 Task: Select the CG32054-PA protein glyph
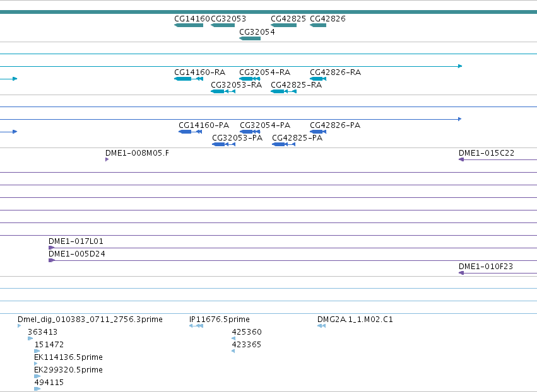[250, 132]
